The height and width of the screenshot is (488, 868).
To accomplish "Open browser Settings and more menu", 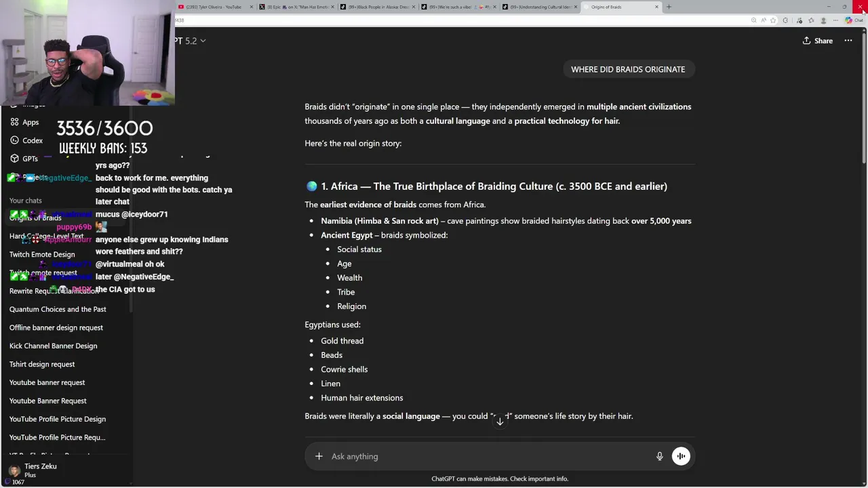I will 835,20.
